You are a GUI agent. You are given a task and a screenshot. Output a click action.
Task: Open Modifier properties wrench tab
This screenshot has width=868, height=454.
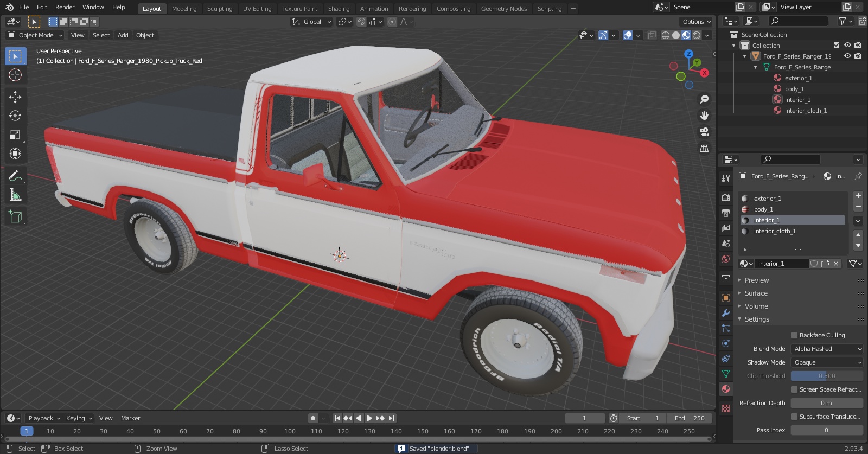[x=726, y=313]
